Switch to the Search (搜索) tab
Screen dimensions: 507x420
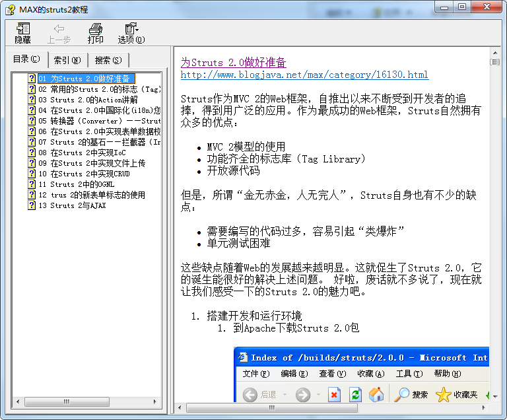tap(108, 60)
